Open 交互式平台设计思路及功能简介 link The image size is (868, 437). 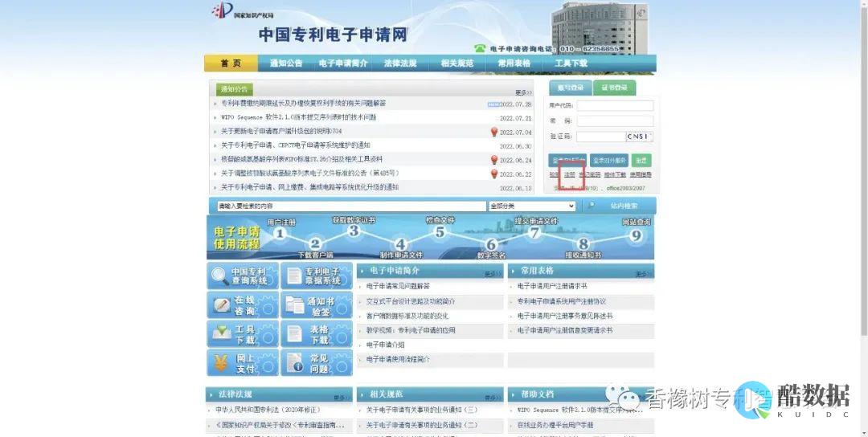pyautogui.click(x=411, y=301)
